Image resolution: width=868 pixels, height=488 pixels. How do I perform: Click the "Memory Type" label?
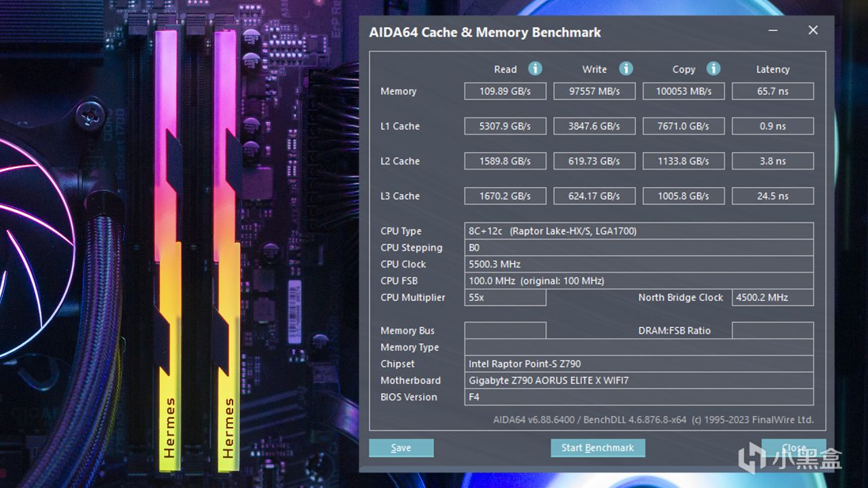point(410,348)
